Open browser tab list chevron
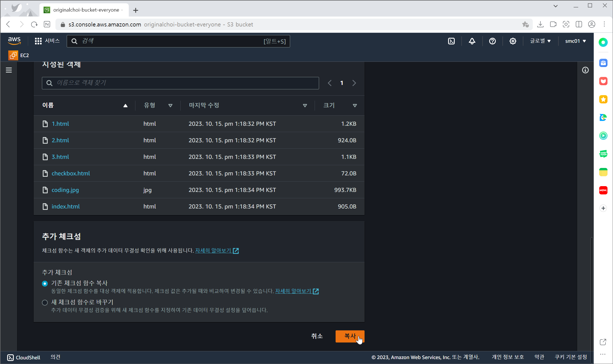This screenshot has width=613, height=364. 556,6
